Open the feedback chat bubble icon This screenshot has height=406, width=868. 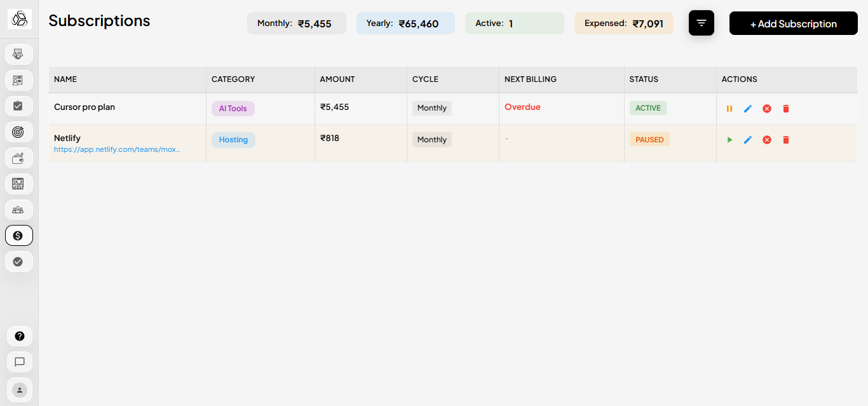coord(19,362)
